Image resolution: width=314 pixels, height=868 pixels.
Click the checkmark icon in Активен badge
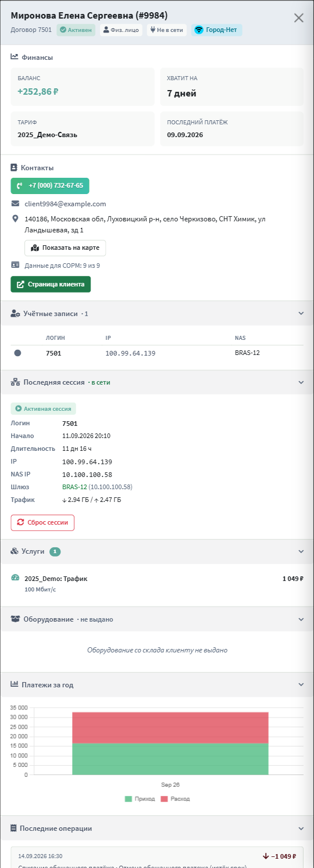63,30
